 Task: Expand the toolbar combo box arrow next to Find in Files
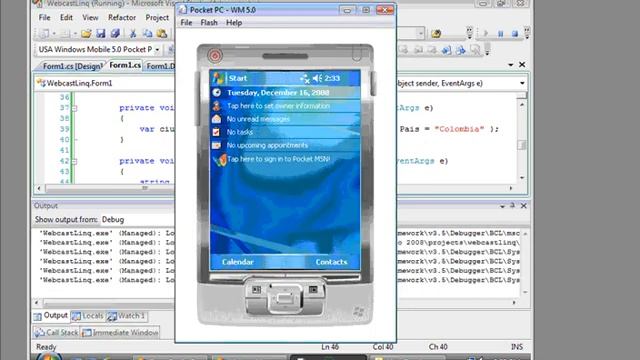(x=420, y=33)
